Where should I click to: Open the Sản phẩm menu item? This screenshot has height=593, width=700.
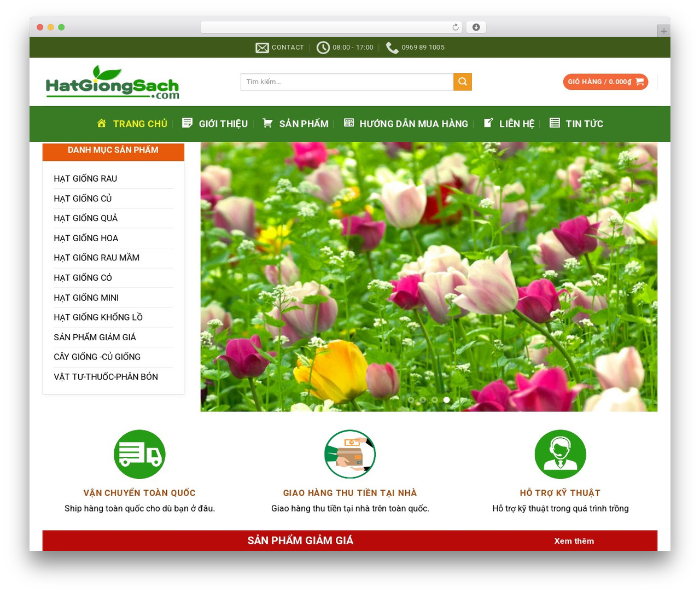click(295, 124)
